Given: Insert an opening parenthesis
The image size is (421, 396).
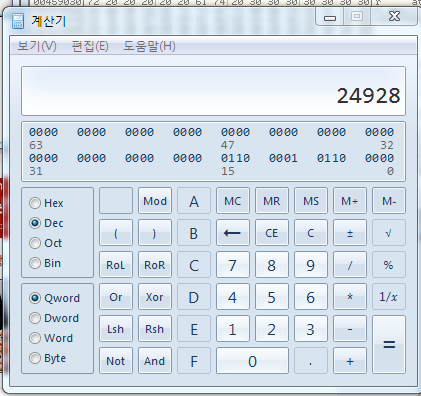Looking at the screenshot, I should pyautogui.click(x=116, y=233).
